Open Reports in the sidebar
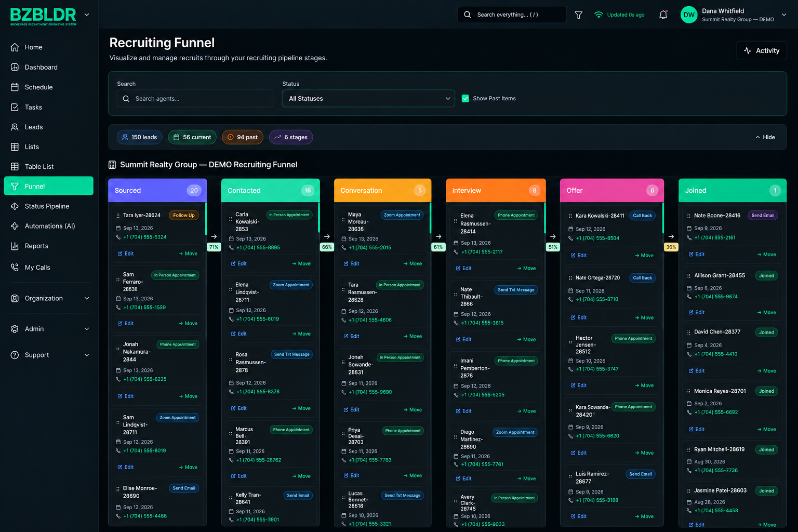798x532 pixels. pos(49,246)
